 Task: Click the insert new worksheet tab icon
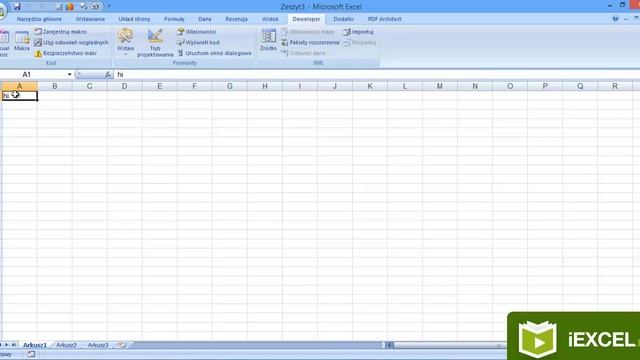coord(121,345)
